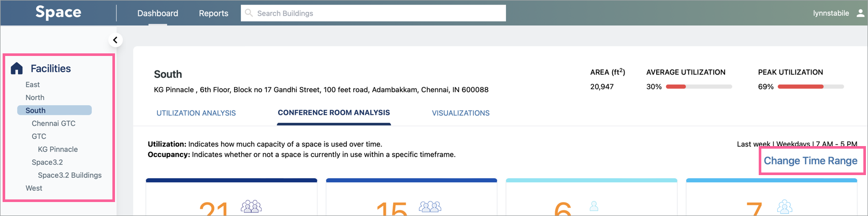The height and width of the screenshot is (216, 868).
Task: Select Chennai GTC in the tree
Action: tap(53, 123)
